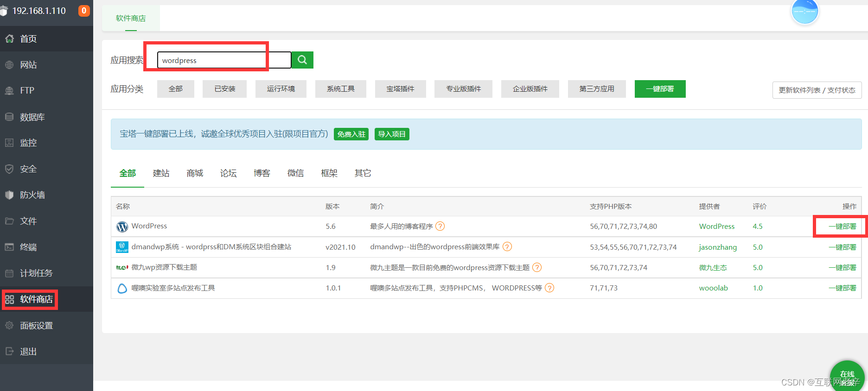868x391 pixels.
Task: Click 一键部署 link in dmandwp row
Action: [x=842, y=247]
